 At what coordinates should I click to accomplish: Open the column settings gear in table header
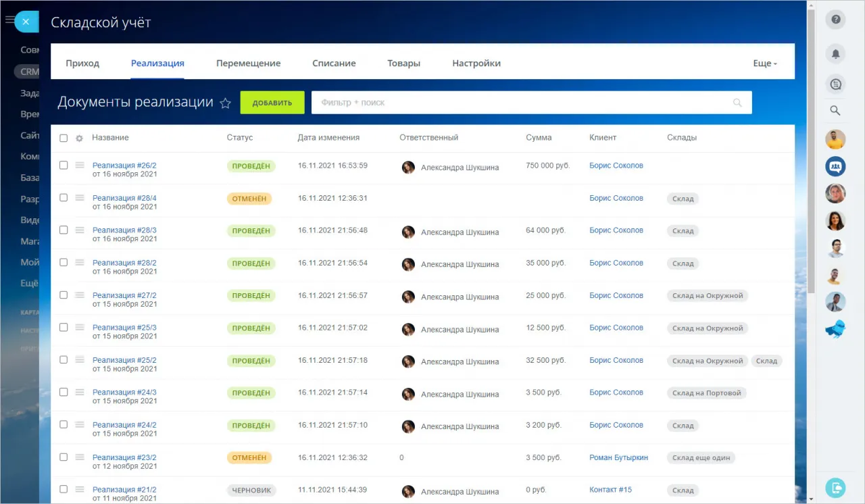click(x=79, y=138)
